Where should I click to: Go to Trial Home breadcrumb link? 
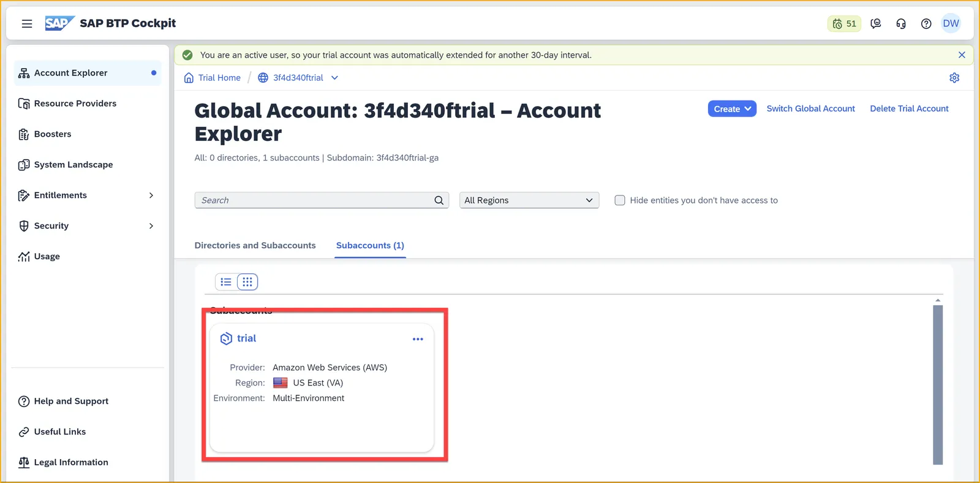pyautogui.click(x=219, y=78)
